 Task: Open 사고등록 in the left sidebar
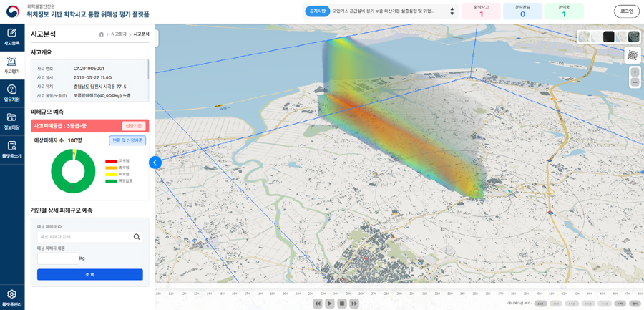click(12, 37)
